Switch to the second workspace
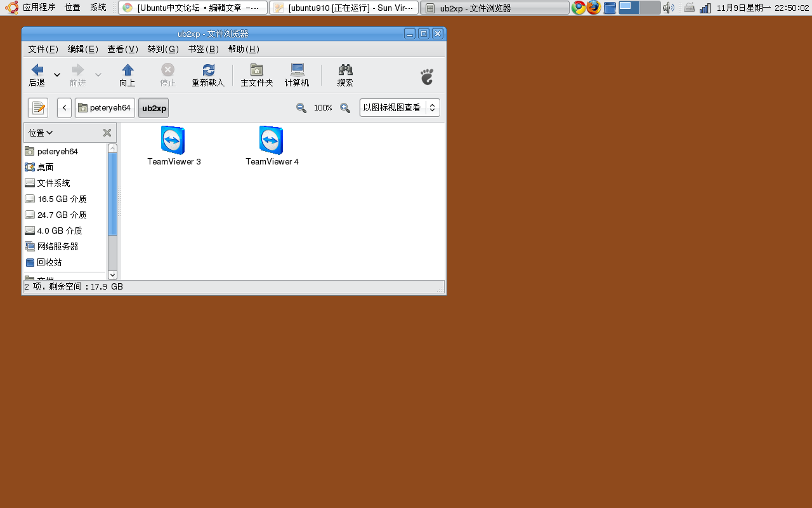 click(x=650, y=8)
